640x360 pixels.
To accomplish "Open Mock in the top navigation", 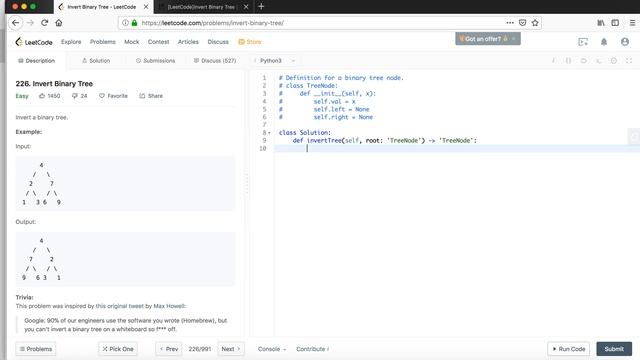I will (x=131, y=42).
